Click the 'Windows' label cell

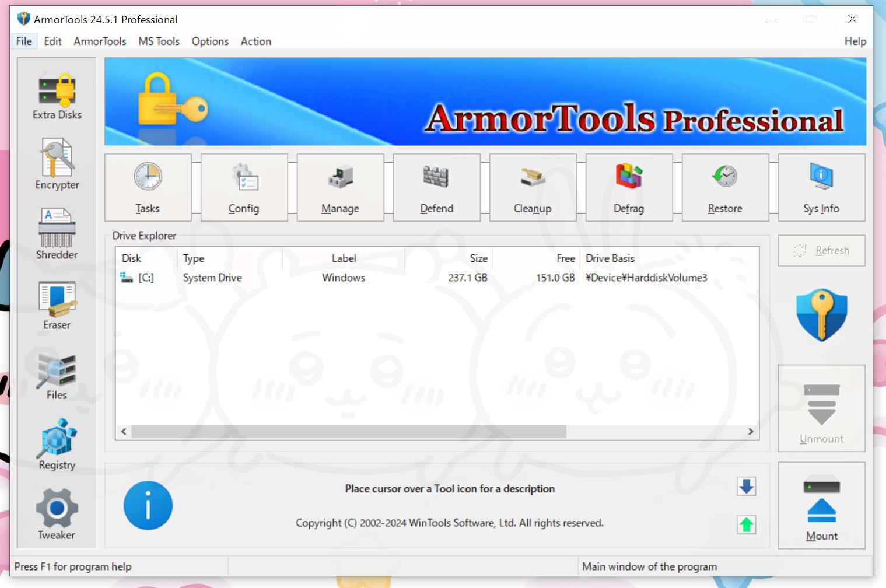(344, 278)
